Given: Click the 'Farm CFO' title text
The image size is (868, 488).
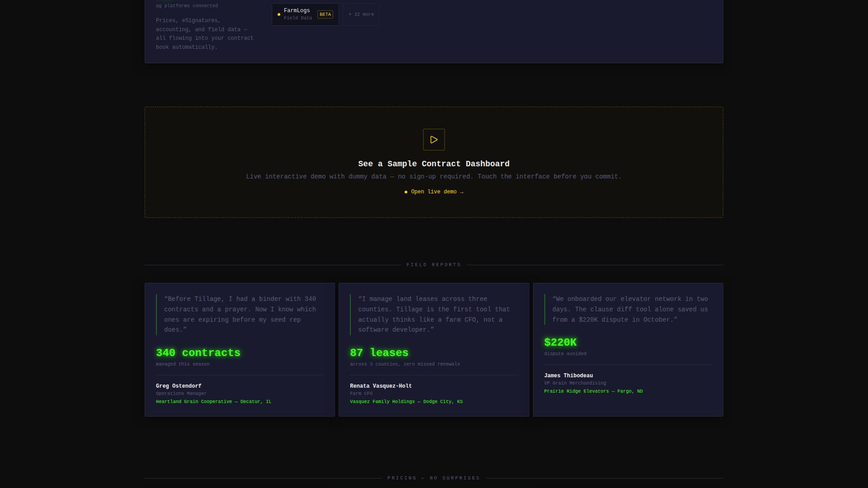Looking at the screenshot, I should pos(361,394).
